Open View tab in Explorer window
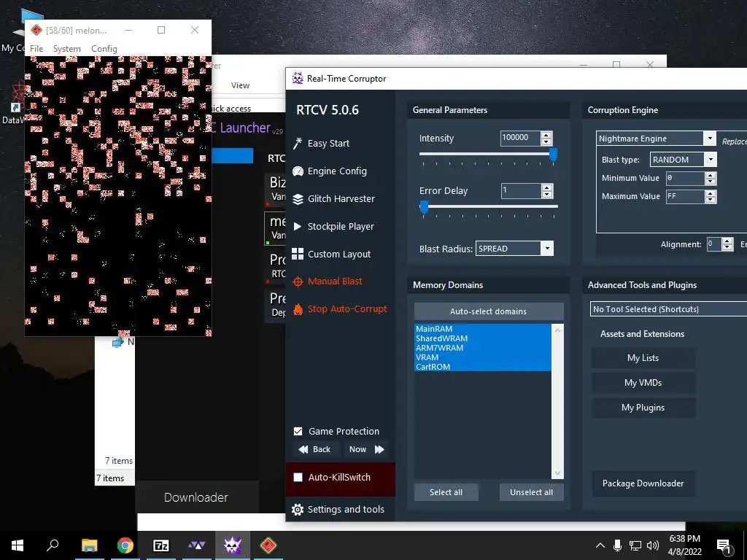Image resolution: width=747 pixels, height=560 pixels. pyautogui.click(x=240, y=85)
